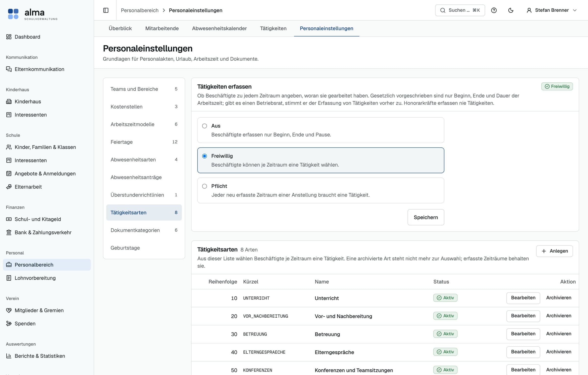Screen dimensions: 588x375
Task: Go to Spenden in sidebar
Action: tap(47, 324)
